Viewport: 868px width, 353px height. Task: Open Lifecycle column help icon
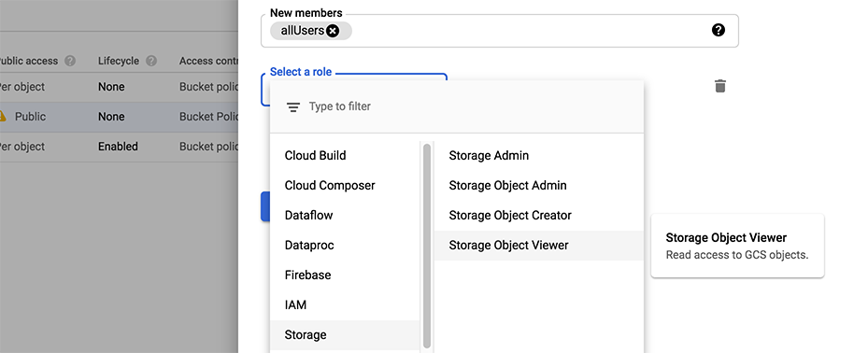click(151, 61)
